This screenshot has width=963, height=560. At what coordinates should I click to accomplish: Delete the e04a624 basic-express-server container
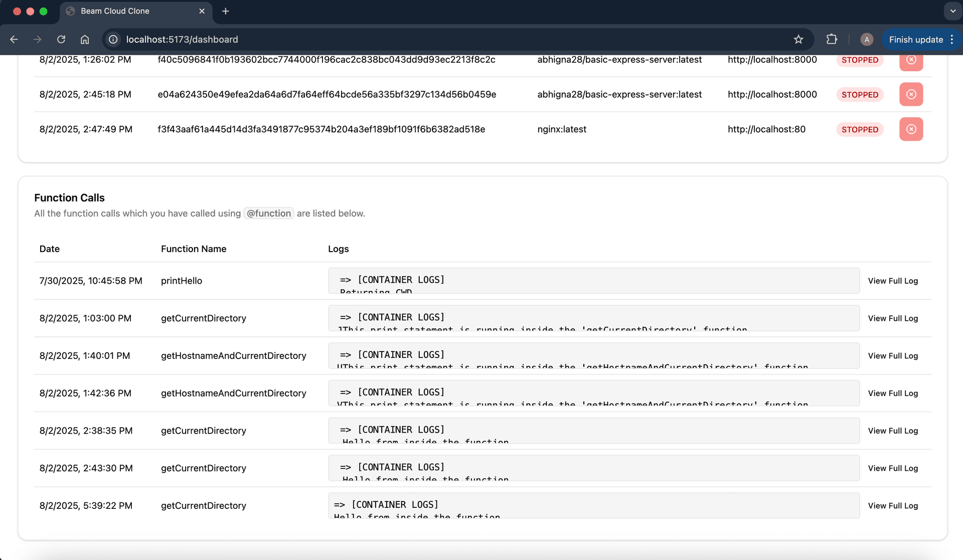tap(911, 94)
